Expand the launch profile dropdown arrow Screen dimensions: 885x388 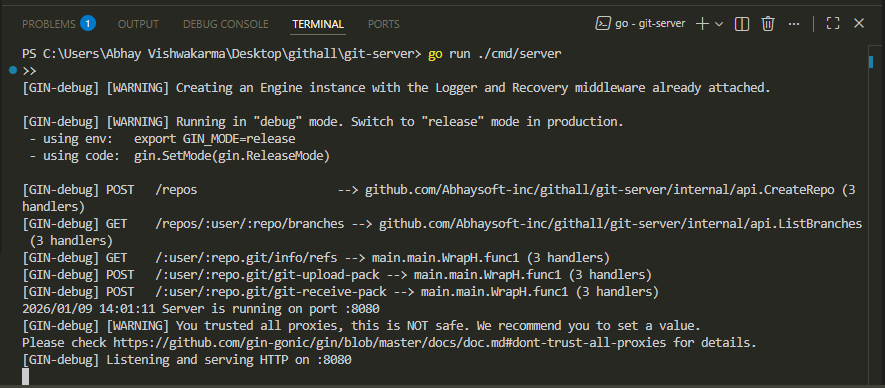pos(719,24)
